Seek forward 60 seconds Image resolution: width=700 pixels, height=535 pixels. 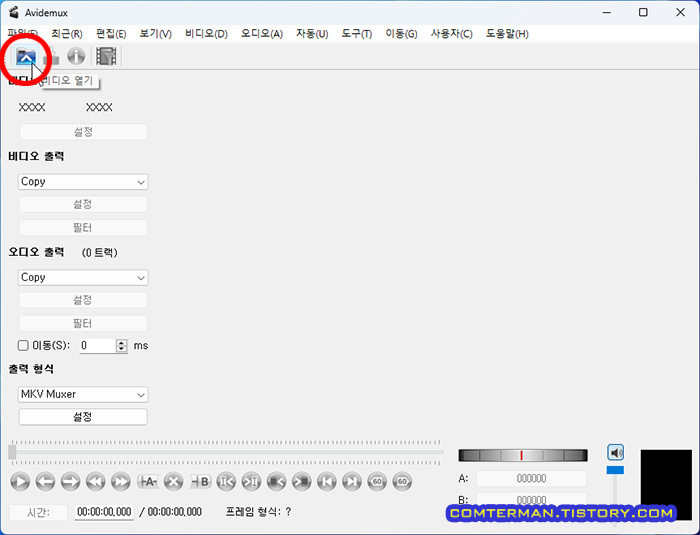coord(402,482)
